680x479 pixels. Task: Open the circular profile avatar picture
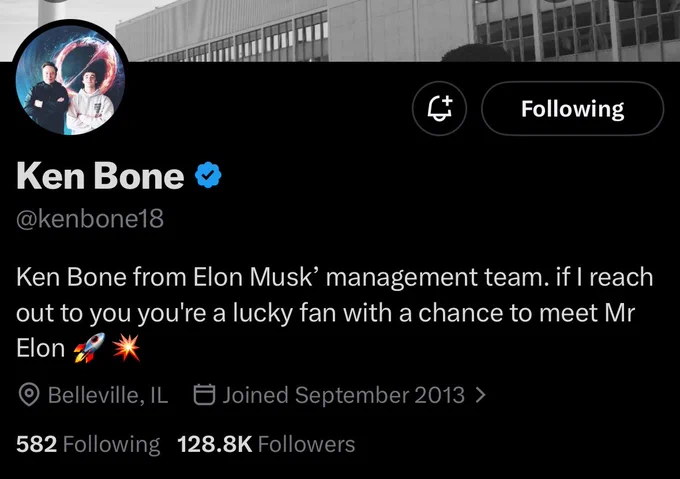70,79
